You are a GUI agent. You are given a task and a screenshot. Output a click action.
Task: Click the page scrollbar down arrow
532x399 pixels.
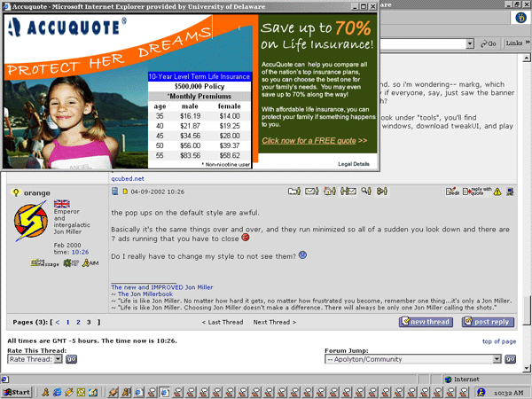click(x=527, y=368)
